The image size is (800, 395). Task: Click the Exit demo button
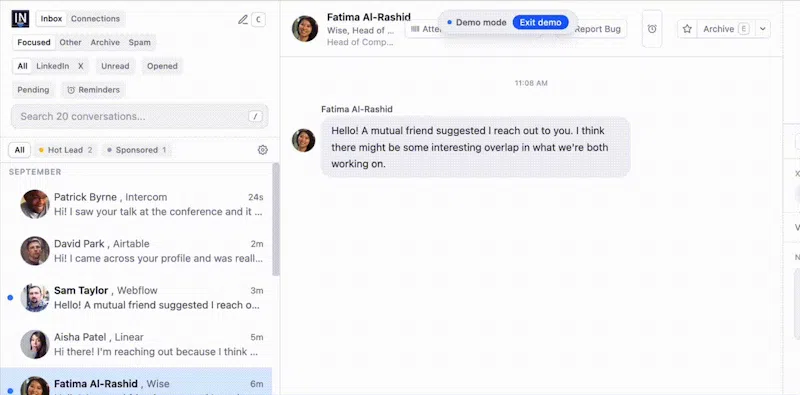click(540, 22)
